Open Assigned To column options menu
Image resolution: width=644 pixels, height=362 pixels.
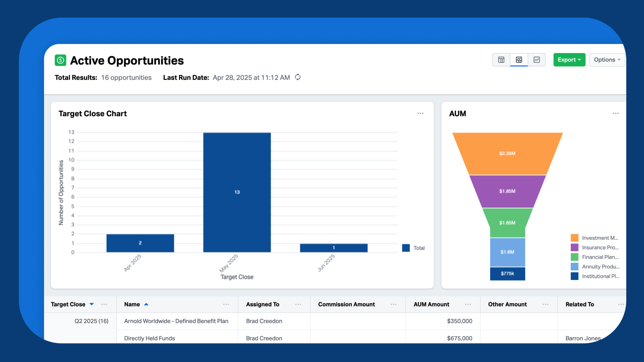coord(298,304)
